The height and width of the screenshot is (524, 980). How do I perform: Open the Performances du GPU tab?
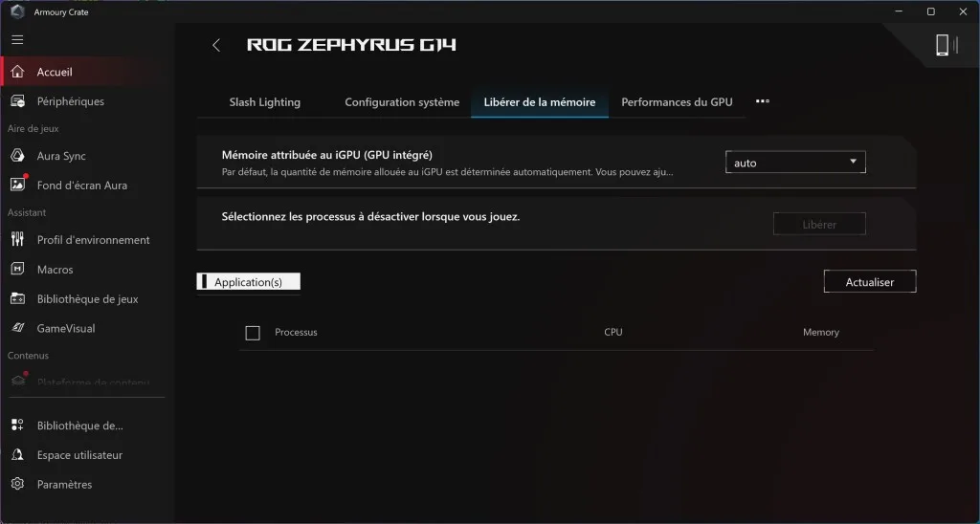pos(677,102)
